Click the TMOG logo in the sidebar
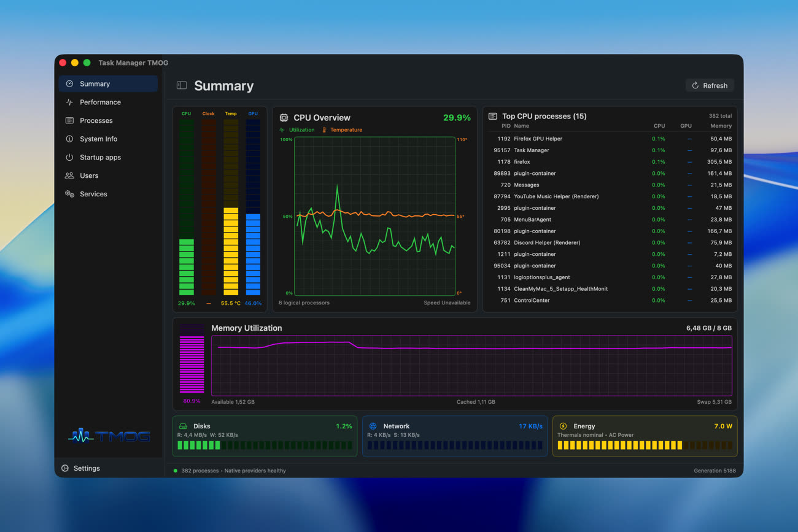798x532 pixels. pos(109,436)
